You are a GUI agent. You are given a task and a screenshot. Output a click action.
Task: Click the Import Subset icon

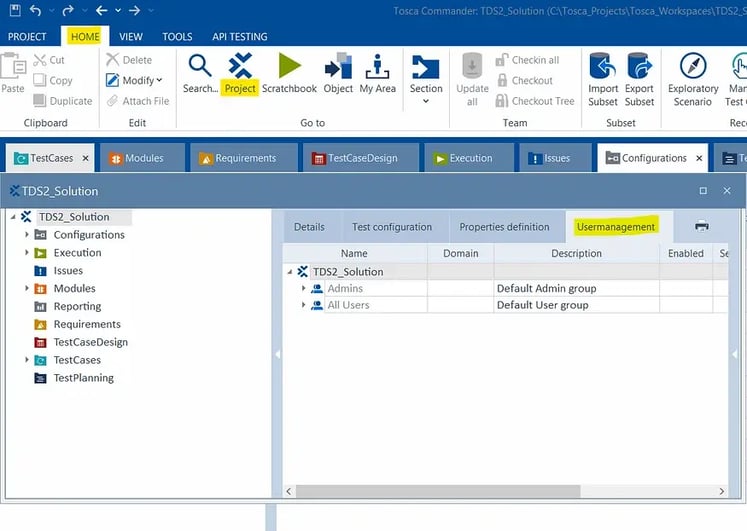(603, 68)
